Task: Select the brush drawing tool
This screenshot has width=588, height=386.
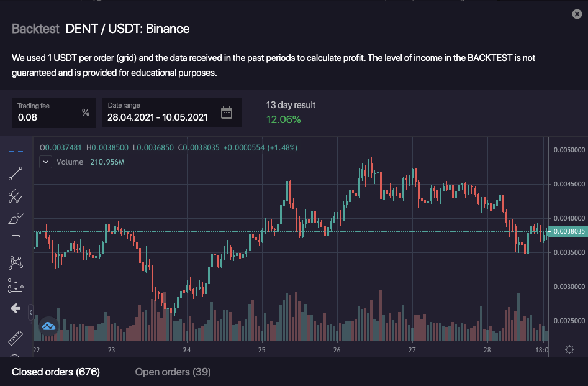Action: 16,218
